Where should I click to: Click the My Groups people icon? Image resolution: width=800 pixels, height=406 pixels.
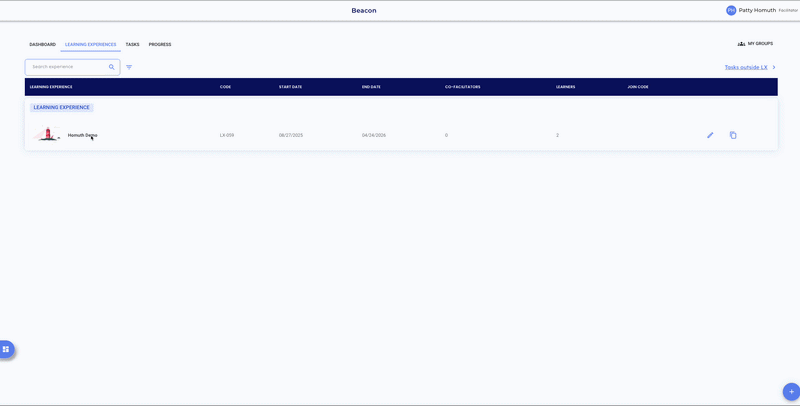[x=741, y=44]
